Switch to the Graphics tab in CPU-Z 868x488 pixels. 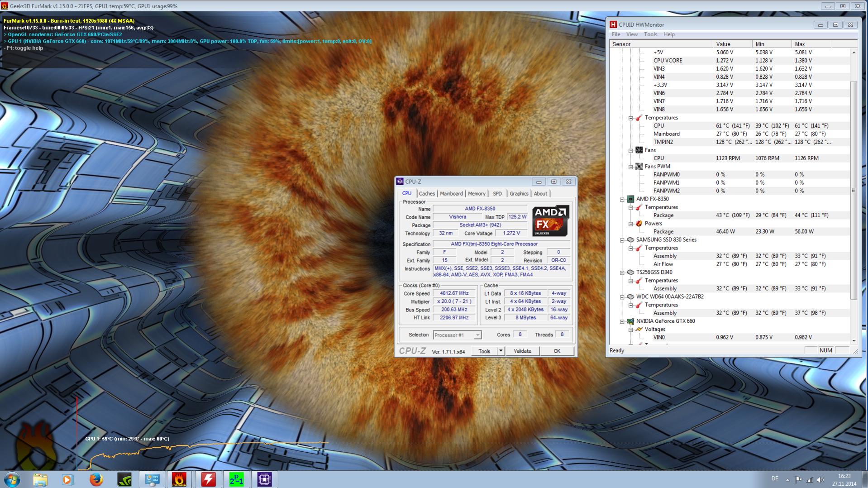[x=519, y=194]
